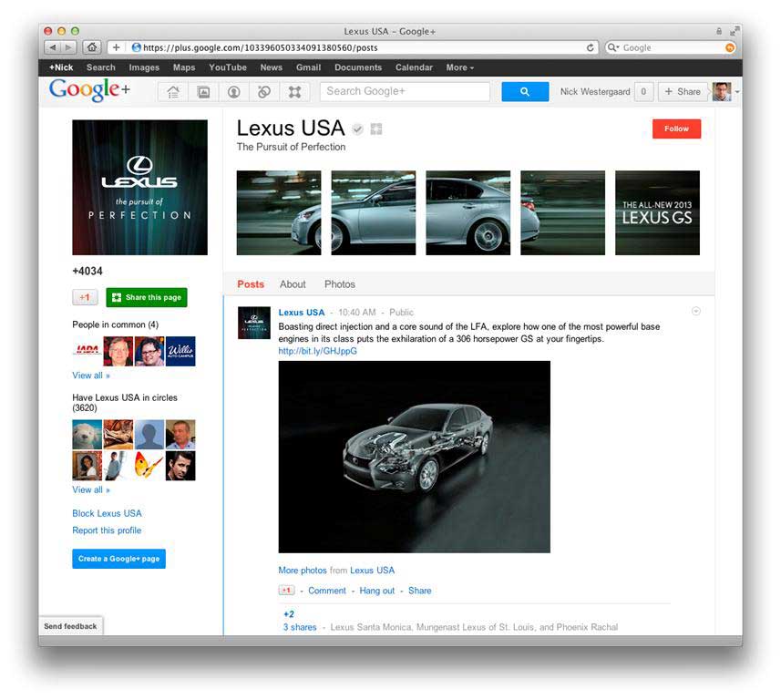
Task: Add bookmark with the plus button
Action: coord(116,47)
